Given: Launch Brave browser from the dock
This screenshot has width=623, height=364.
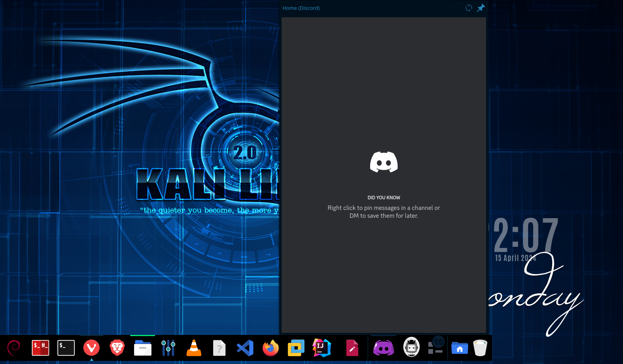Looking at the screenshot, I should [117, 348].
